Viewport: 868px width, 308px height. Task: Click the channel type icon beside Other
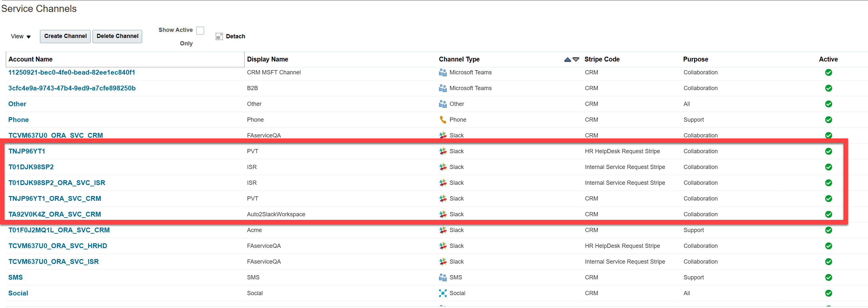pyautogui.click(x=443, y=104)
